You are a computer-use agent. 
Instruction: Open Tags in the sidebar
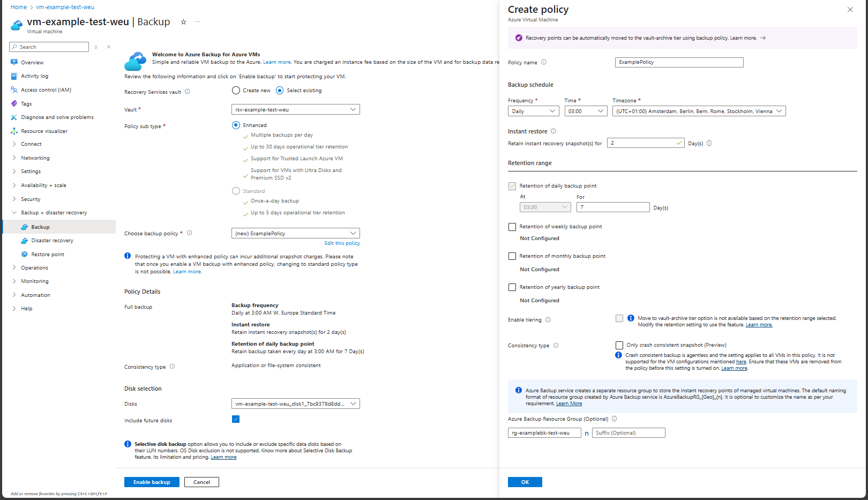[x=26, y=104]
